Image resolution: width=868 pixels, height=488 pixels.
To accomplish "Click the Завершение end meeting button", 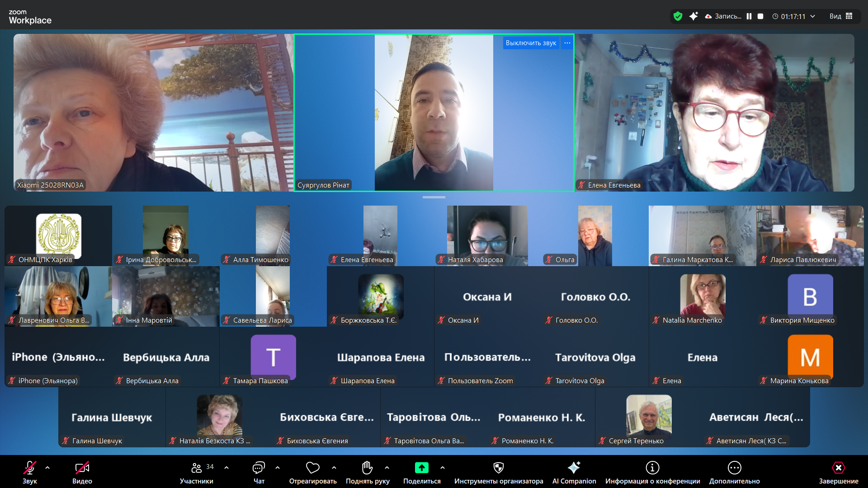I will [x=838, y=468].
